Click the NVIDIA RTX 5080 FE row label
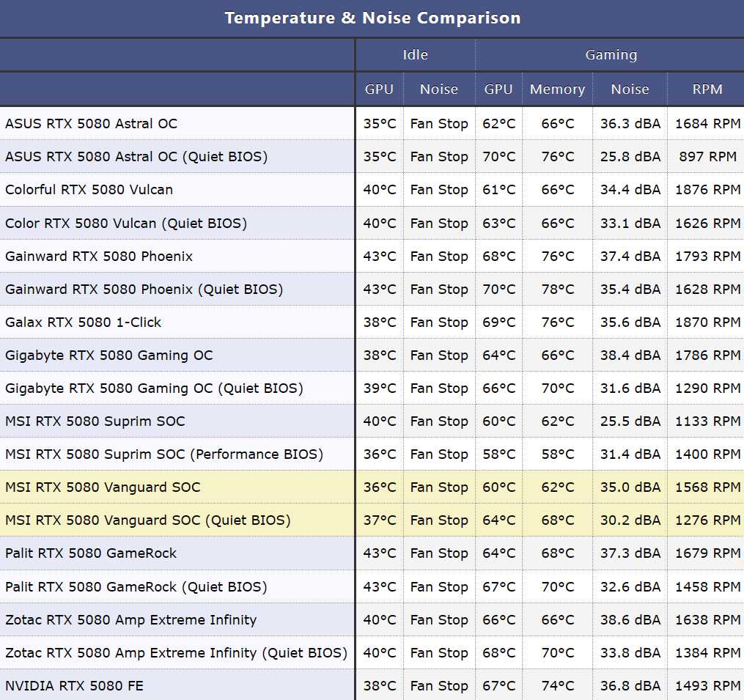 pyautogui.click(x=75, y=686)
